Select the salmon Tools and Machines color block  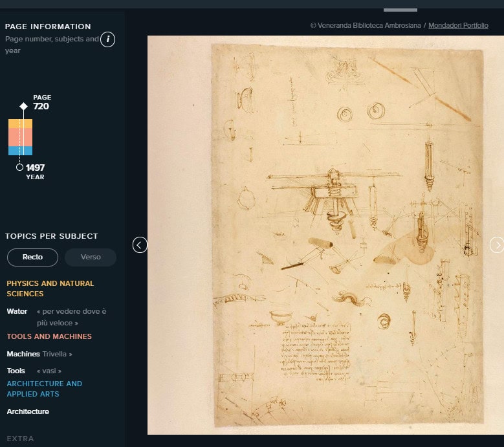click(x=20, y=137)
